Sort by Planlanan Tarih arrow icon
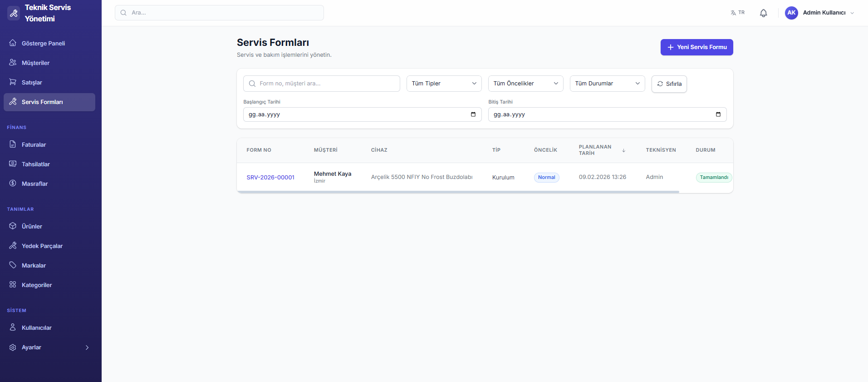The height and width of the screenshot is (382, 868). 623,150
